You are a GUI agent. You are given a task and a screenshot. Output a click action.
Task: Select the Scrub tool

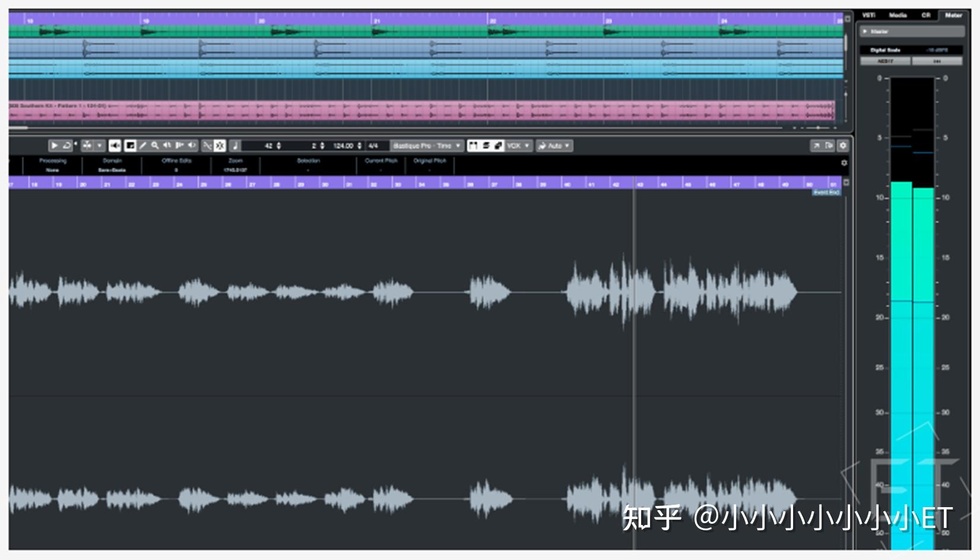tap(191, 145)
